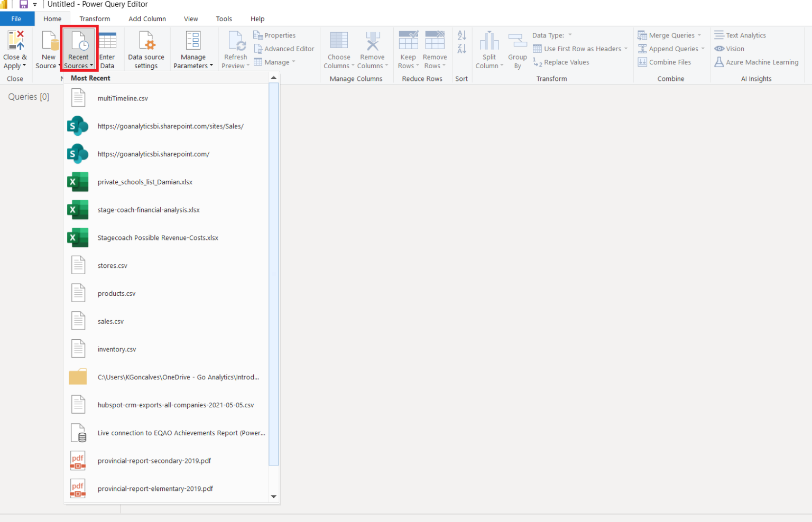Open the File menu
Image resolution: width=812 pixels, height=522 pixels.
click(16, 18)
